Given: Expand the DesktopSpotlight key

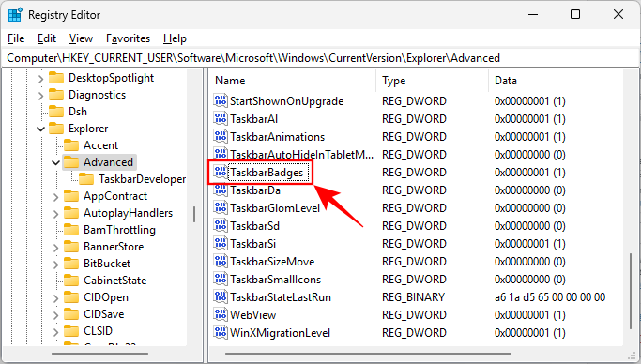Looking at the screenshot, I should (x=40, y=78).
